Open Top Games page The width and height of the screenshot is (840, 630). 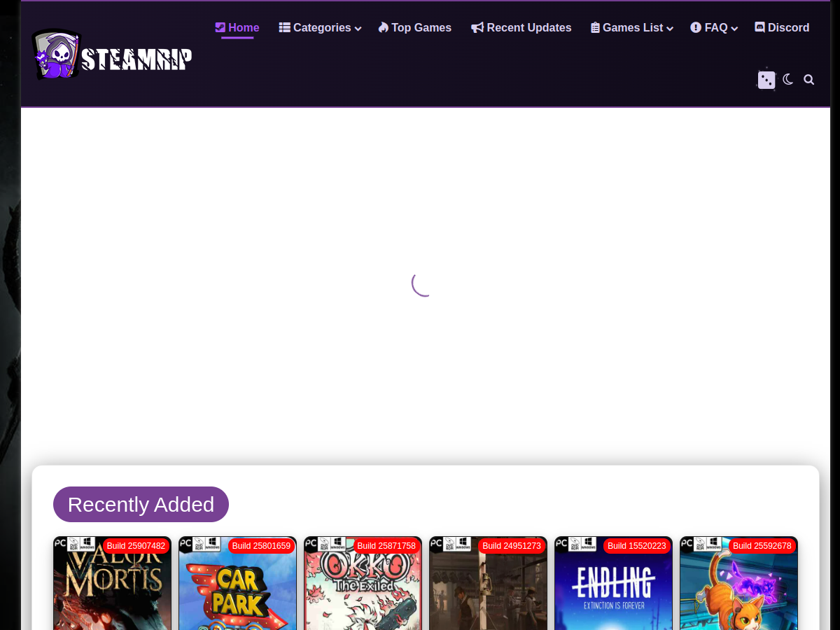[x=415, y=28]
